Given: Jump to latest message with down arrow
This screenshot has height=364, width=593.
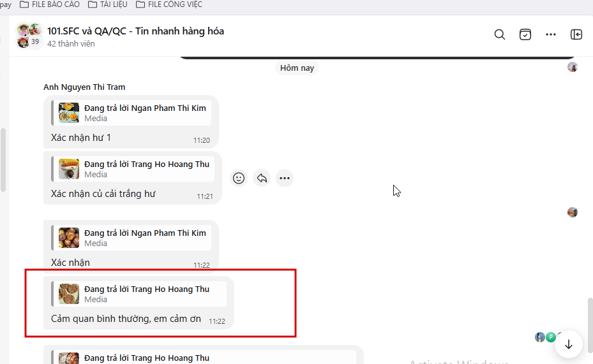Looking at the screenshot, I should (x=568, y=344).
